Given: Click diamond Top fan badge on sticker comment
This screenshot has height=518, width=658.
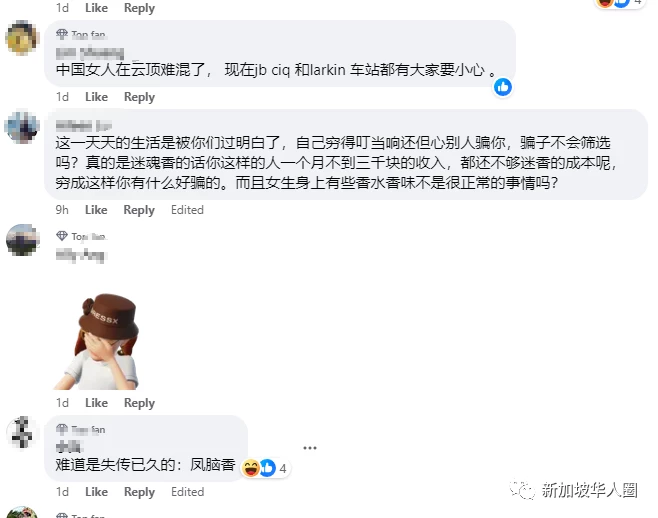Looking at the screenshot, I should coord(62,236).
